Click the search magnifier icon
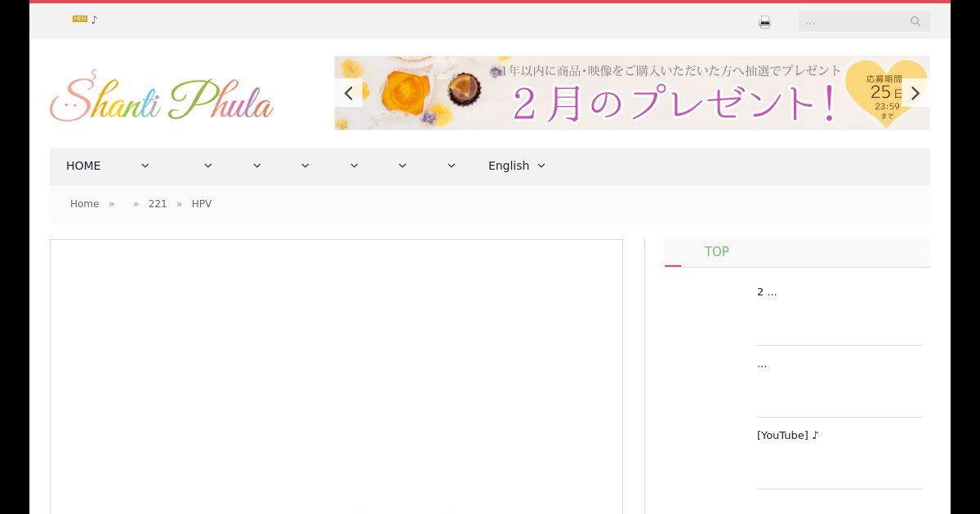The image size is (980, 514). [x=915, y=21]
